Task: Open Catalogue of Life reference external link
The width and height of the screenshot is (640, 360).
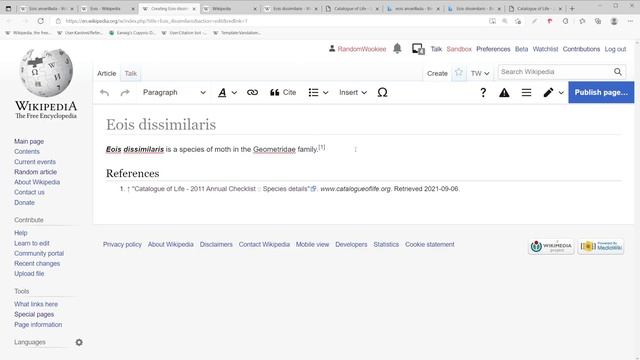Action: pyautogui.click(x=224, y=189)
